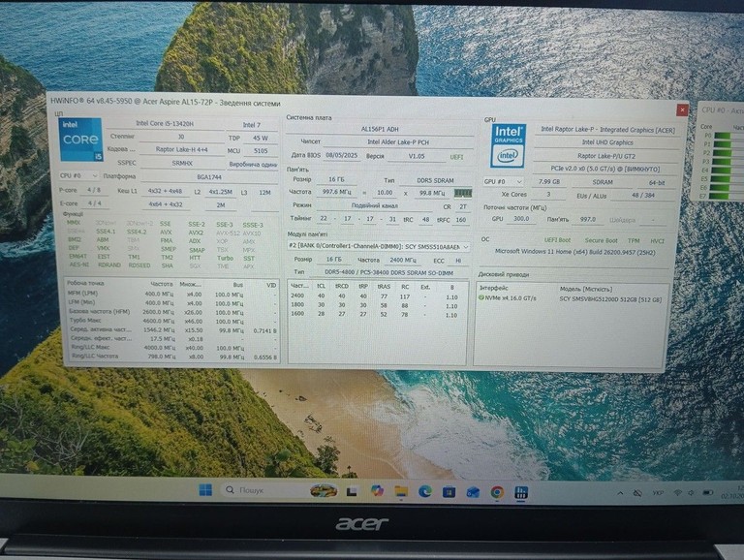This screenshot has width=744, height=560.
Task: Click the SSE4.2 feature flag
Action: pos(137,232)
